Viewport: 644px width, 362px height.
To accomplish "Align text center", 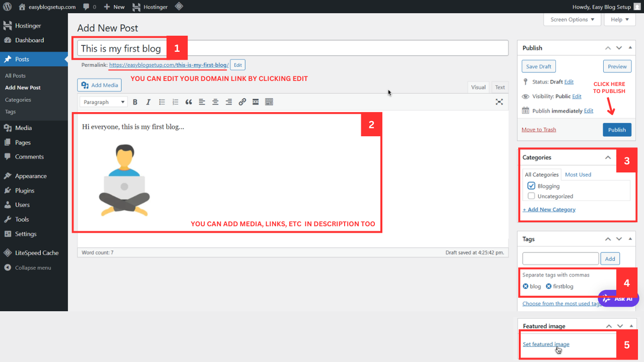I will tap(215, 102).
